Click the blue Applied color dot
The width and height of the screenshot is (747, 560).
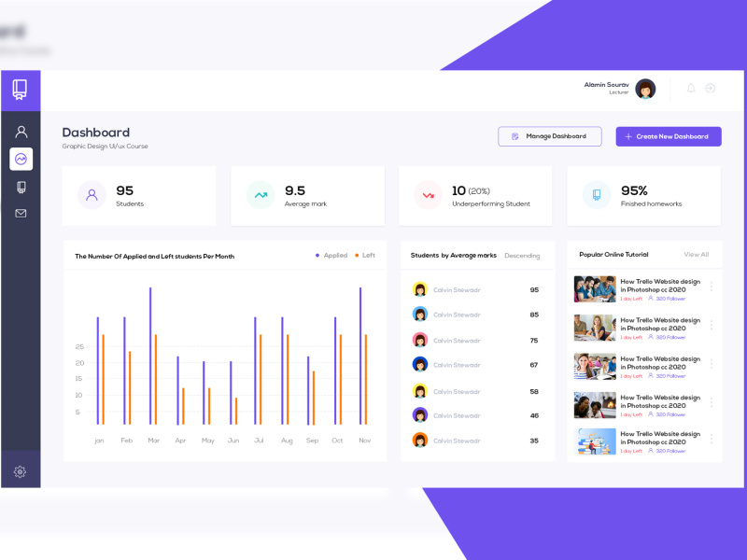317,255
